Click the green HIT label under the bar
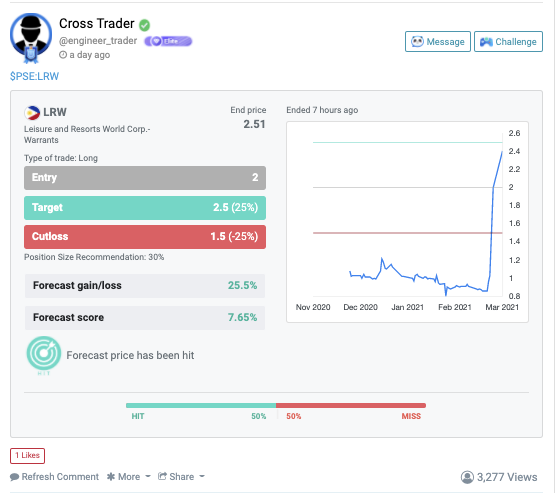This screenshot has height=493, width=555. [x=138, y=416]
